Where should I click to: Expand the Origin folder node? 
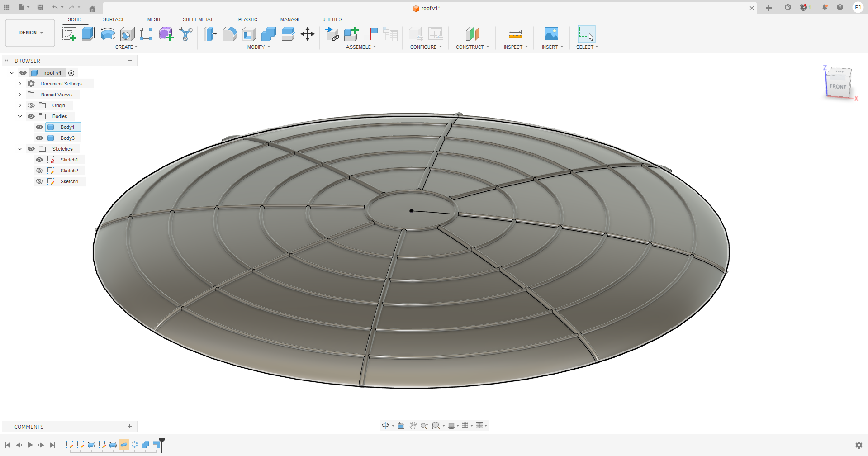click(20, 105)
